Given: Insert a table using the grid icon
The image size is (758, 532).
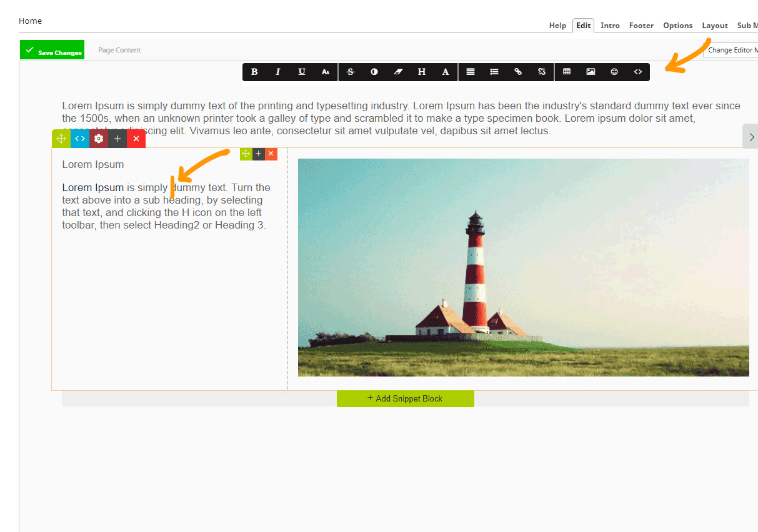Looking at the screenshot, I should 567,72.
